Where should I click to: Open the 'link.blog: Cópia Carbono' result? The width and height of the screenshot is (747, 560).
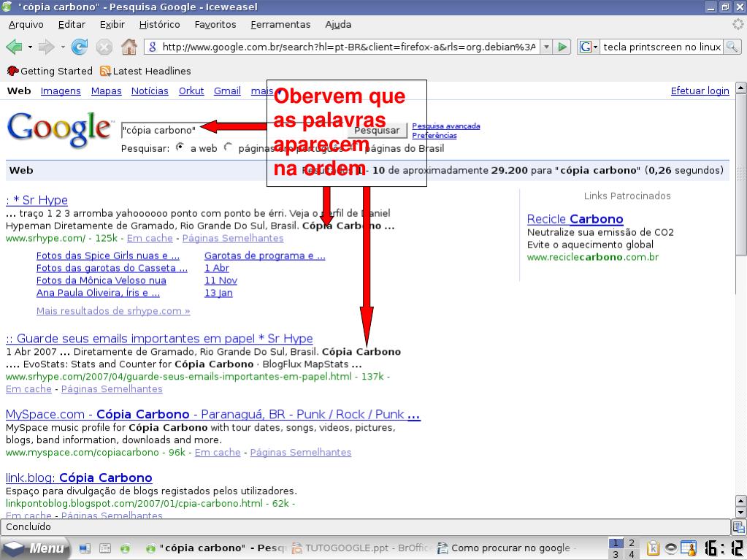tap(79, 477)
